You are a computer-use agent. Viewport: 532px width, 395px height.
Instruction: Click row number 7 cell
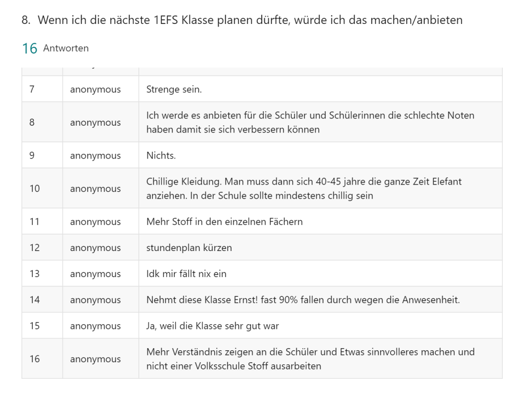pos(32,89)
